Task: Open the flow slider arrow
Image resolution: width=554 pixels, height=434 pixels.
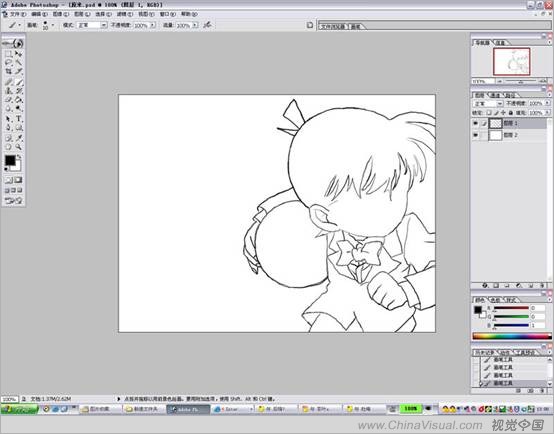Action: click(195, 25)
